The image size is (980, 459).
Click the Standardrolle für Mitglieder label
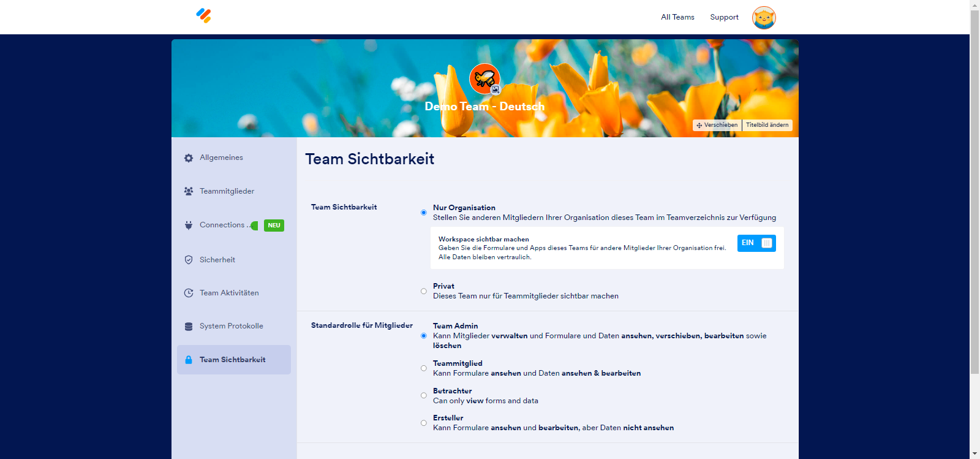click(x=362, y=325)
